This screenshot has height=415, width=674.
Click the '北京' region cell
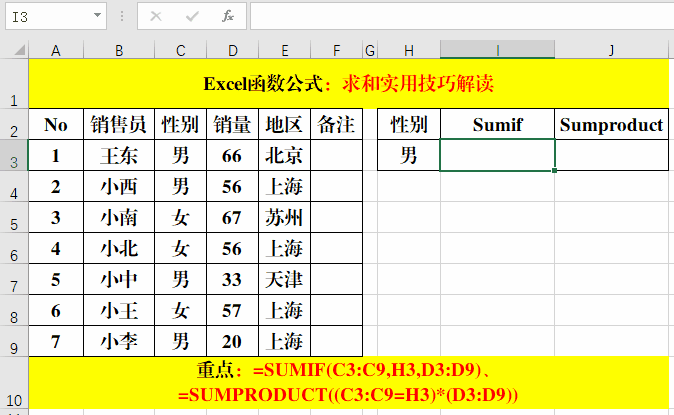285,155
